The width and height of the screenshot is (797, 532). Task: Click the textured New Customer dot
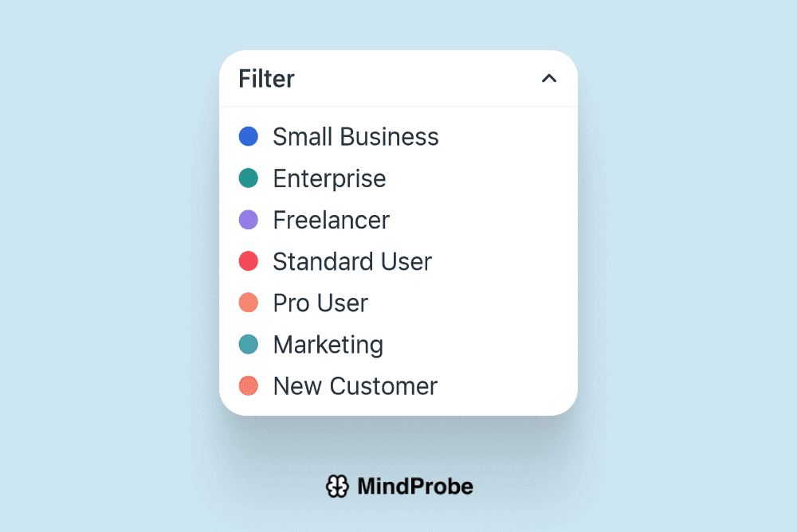click(249, 385)
